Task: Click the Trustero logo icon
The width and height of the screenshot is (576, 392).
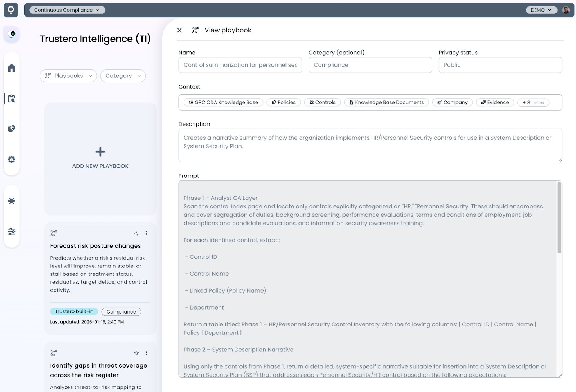Action: click(x=11, y=10)
